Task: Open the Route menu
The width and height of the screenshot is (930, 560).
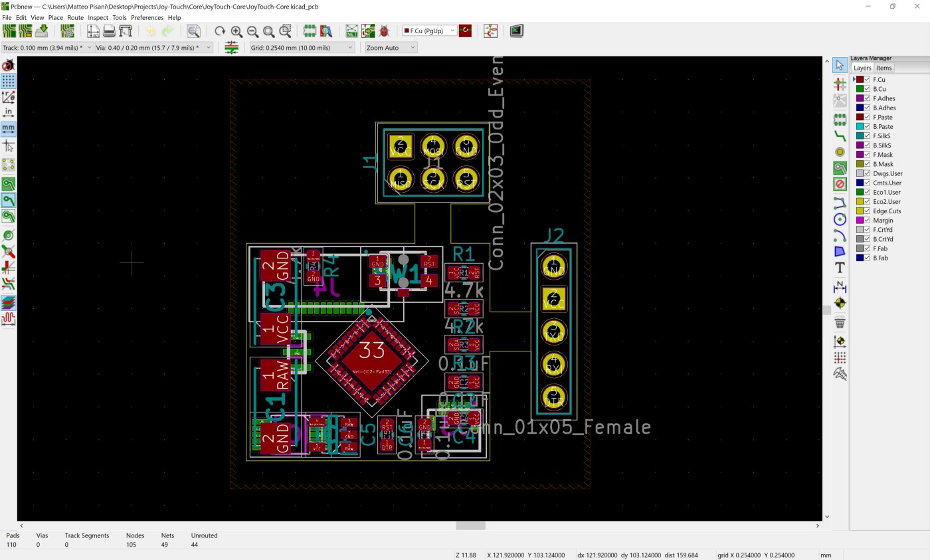Action: pyautogui.click(x=75, y=17)
